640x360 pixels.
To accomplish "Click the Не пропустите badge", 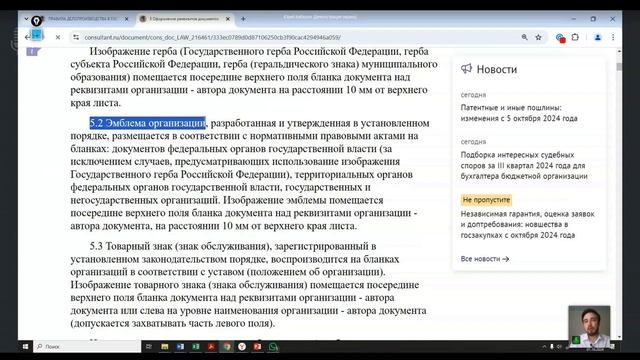I will click(486, 200).
